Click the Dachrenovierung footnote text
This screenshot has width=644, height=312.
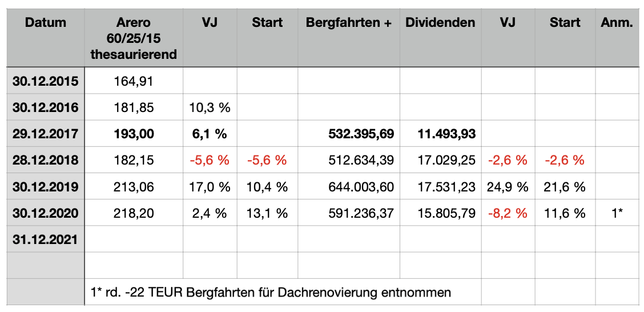point(271,293)
